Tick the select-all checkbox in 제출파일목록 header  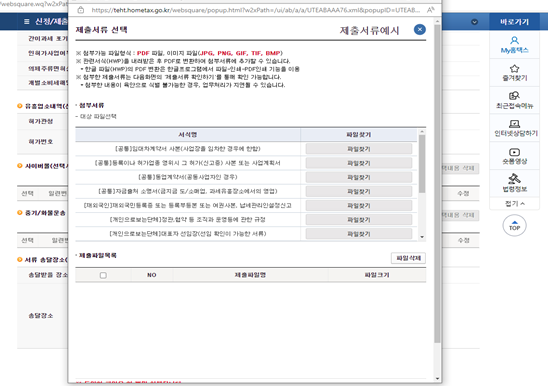coord(103,275)
